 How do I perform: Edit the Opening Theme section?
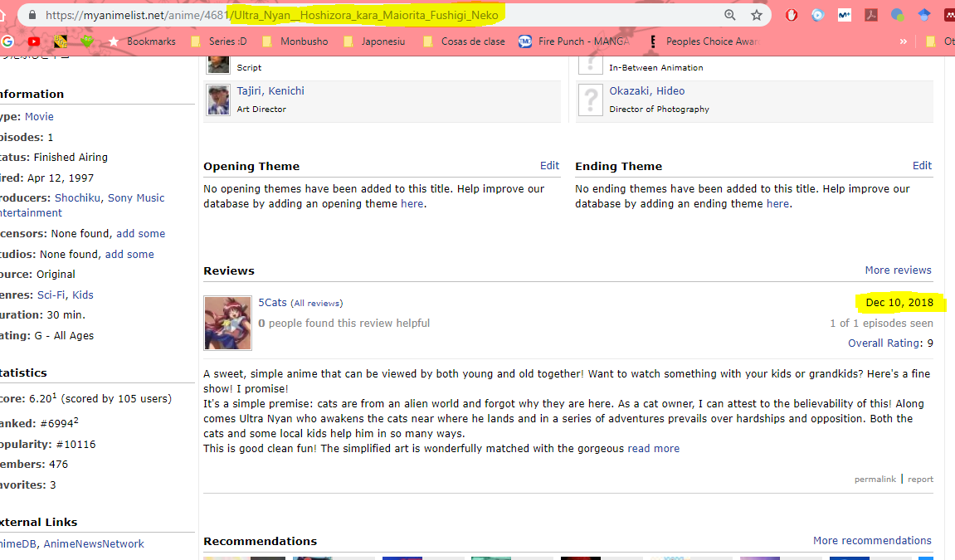549,166
